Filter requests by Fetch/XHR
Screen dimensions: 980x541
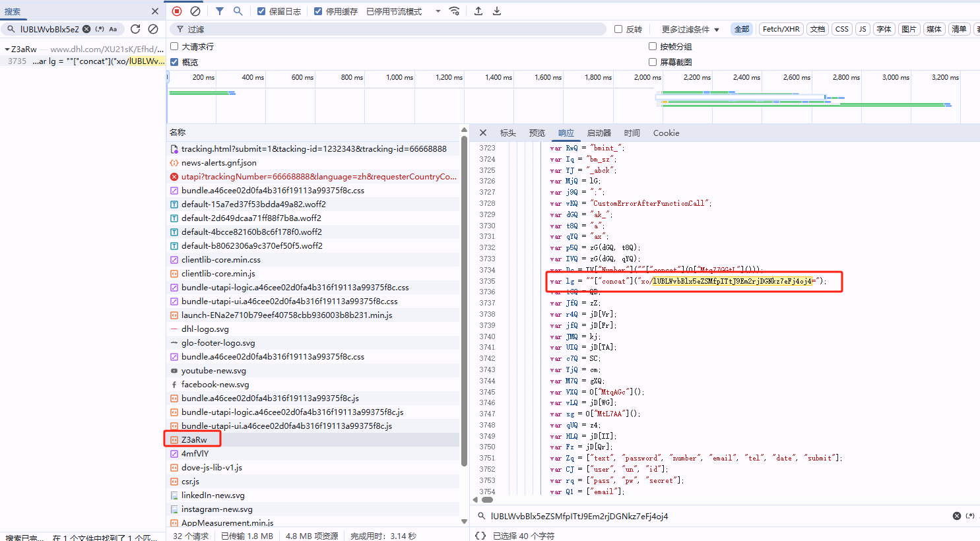tap(781, 29)
